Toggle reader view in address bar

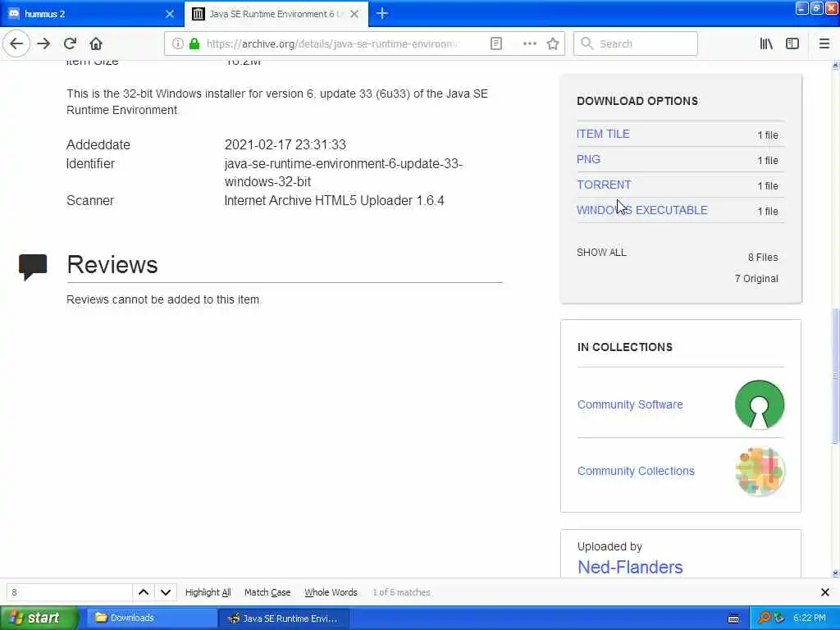tap(496, 43)
